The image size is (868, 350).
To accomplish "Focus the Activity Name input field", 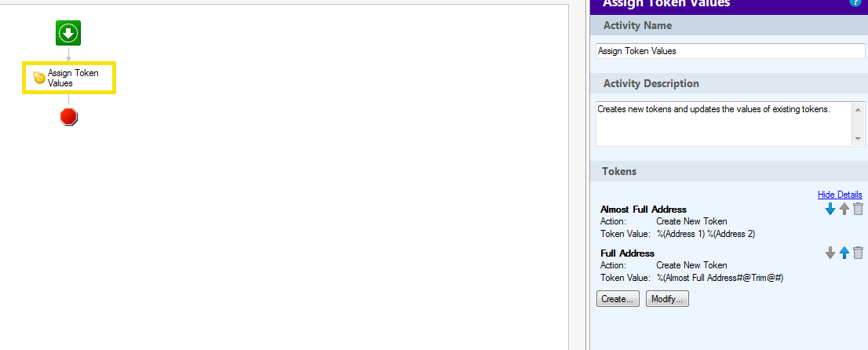I will click(x=730, y=51).
